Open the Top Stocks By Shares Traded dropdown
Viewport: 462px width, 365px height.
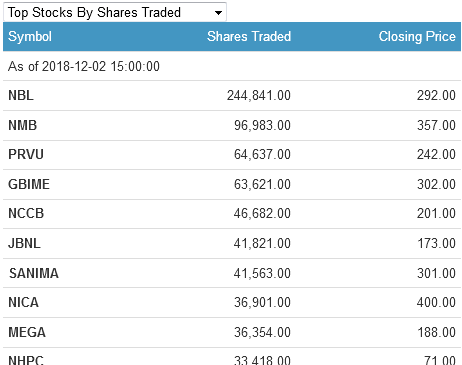click(x=115, y=12)
